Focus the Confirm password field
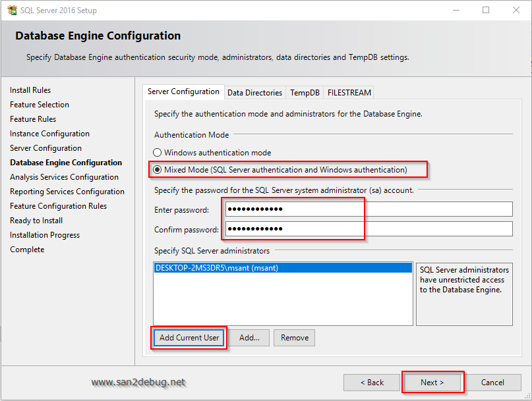 tap(369, 229)
